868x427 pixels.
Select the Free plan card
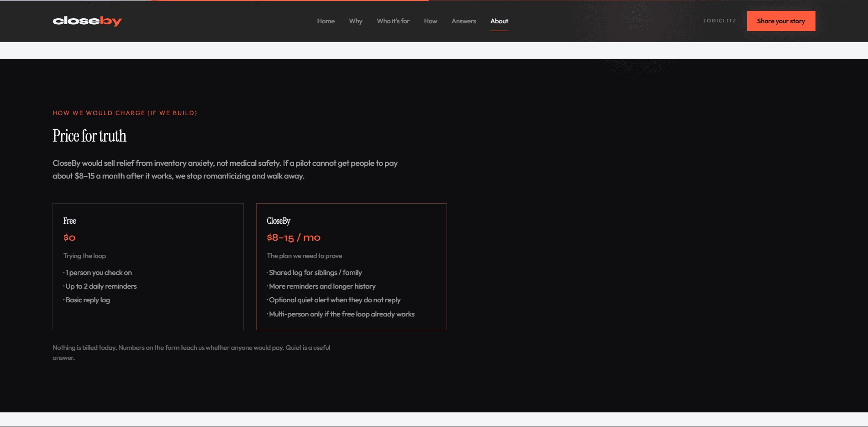(148, 267)
